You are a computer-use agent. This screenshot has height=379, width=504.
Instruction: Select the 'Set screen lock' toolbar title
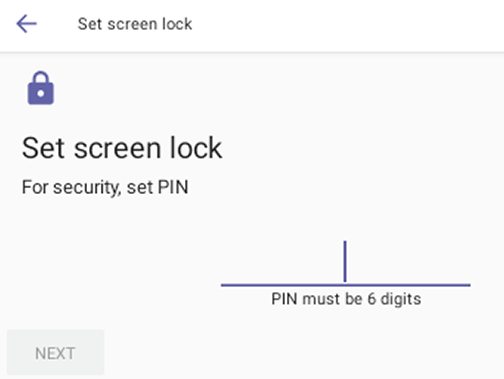click(x=135, y=24)
